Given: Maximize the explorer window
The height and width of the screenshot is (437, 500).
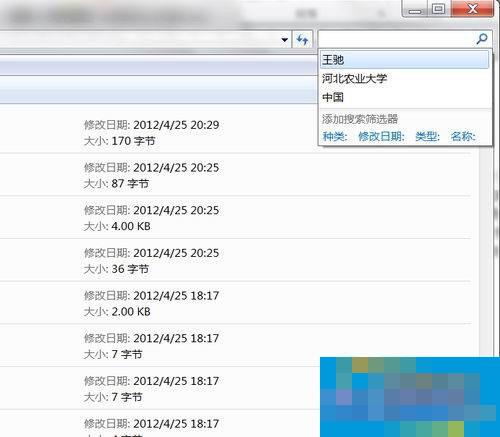Looking at the screenshot, I should click(x=438, y=9).
